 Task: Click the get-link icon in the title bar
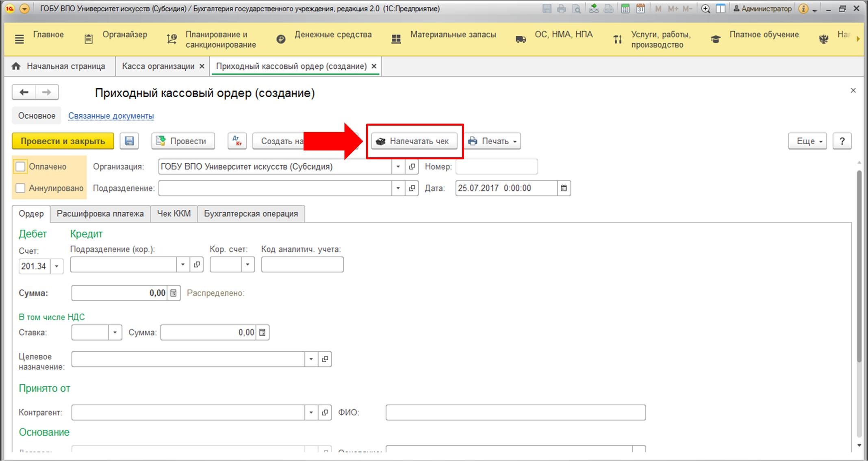point(594,9)
